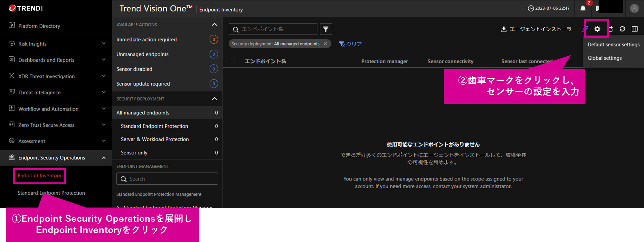Tick the select-all checkbox in table header
The height and width of the screenshot is (242, 644).
point(232,61)
